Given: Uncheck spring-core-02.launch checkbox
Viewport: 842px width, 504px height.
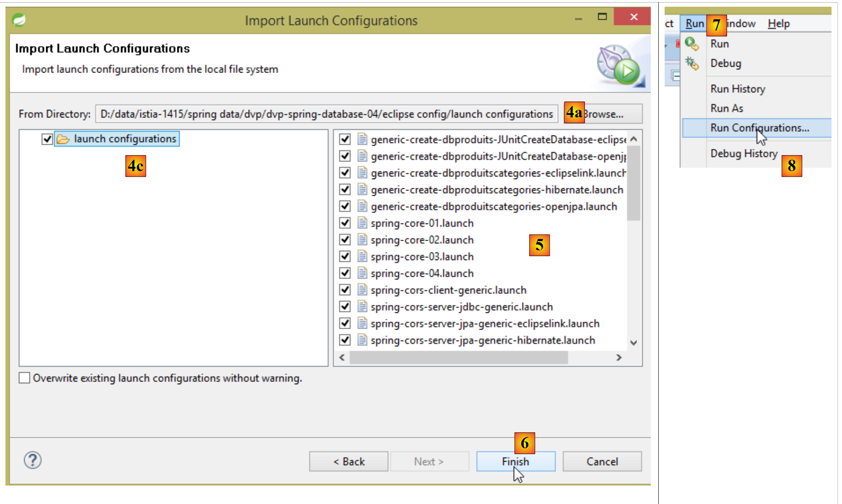Looking at the screenshot, I should click(x=345, y=239).
